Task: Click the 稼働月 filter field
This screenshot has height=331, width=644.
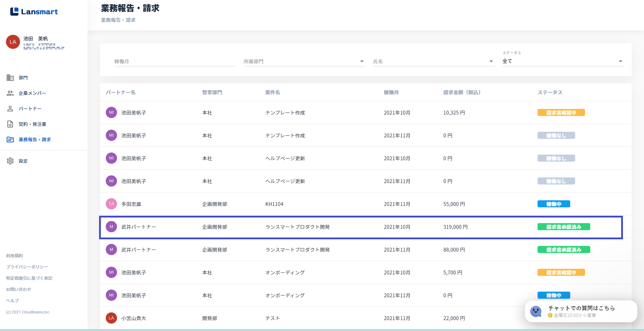Action: (x=175, y=61)
